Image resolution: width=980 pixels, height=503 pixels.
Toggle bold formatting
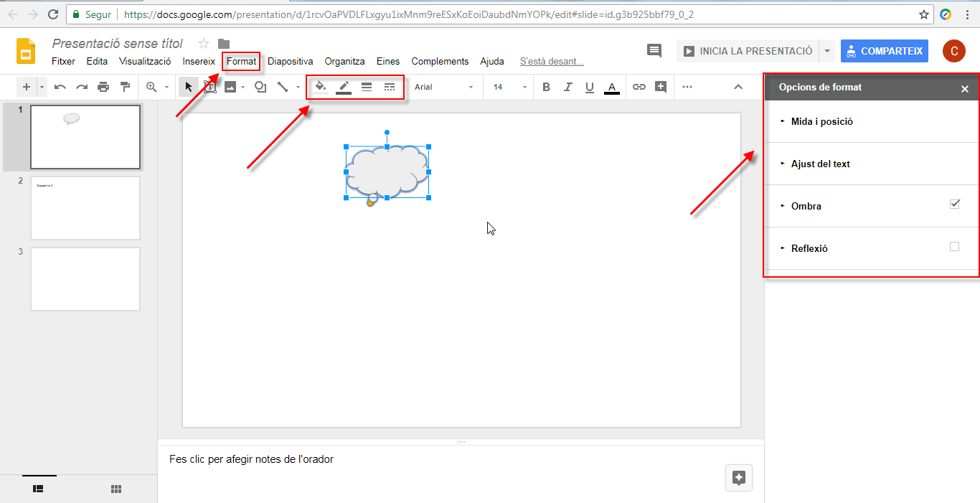[x=546, y=87]
